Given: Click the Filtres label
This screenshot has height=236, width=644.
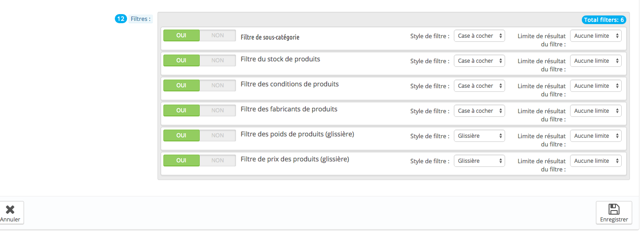Looking at the screenshot, I should 141,19.
